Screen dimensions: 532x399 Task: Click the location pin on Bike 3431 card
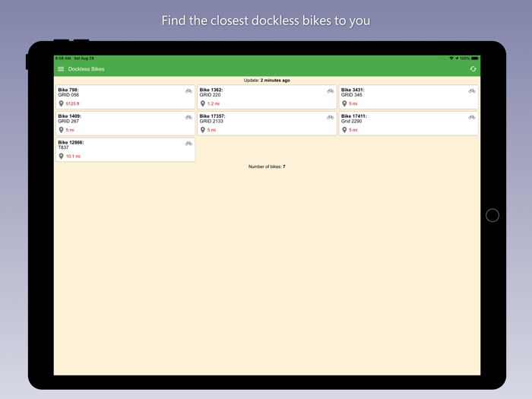click(344, 103)
